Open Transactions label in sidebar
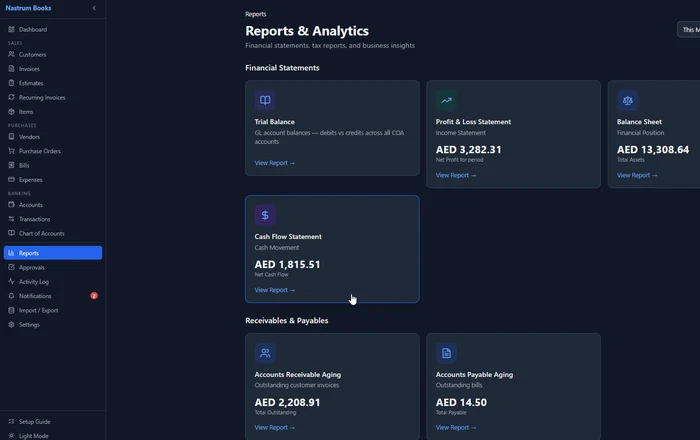 34,219
